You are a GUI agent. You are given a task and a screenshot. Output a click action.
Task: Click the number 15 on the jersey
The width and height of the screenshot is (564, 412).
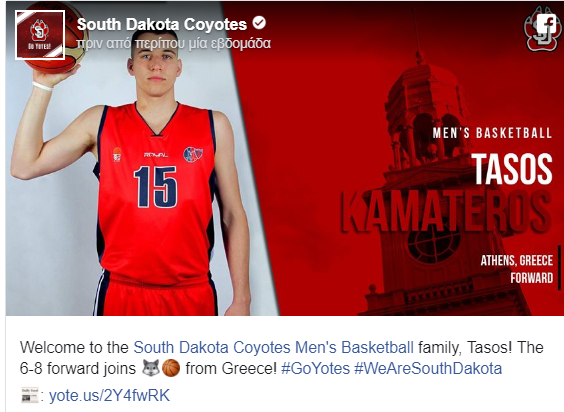coord(156,187)
